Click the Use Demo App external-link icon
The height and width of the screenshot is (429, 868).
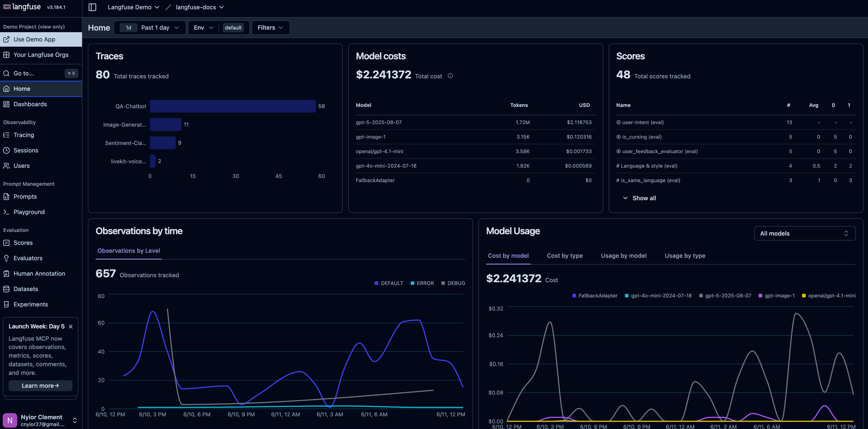click(6, 39)
